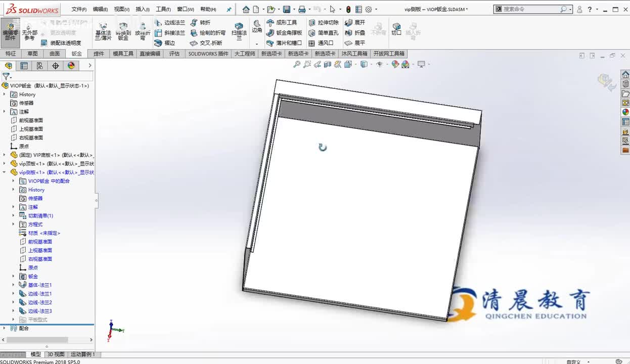
Task: Select the Vent (通风口) tool
Action: 321,43
